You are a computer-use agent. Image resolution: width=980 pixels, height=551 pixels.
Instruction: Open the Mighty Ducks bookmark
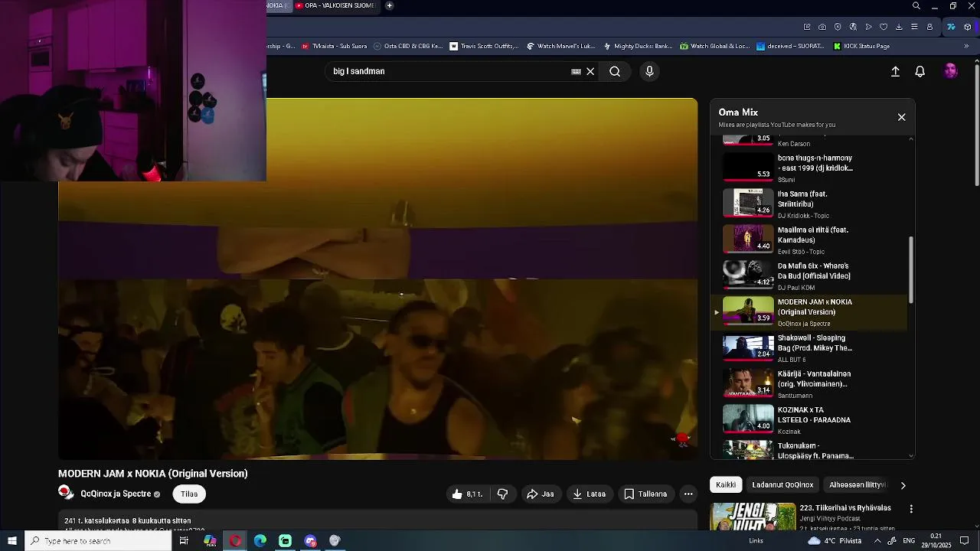point(638,46)
